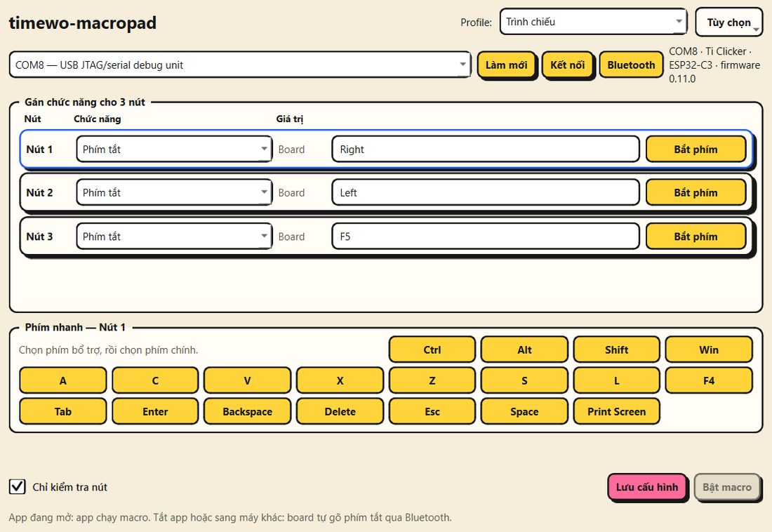Choose the Esc quick key
This screenshot has height=532, width=772.
pyautogui.click(x=432, y=411)
